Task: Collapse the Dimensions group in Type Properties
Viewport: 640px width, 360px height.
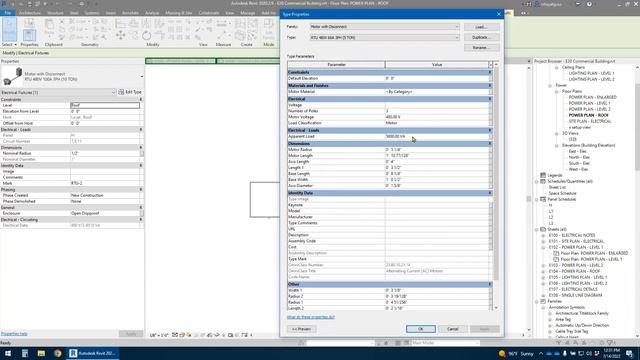Action: click(x=490, y=144)
